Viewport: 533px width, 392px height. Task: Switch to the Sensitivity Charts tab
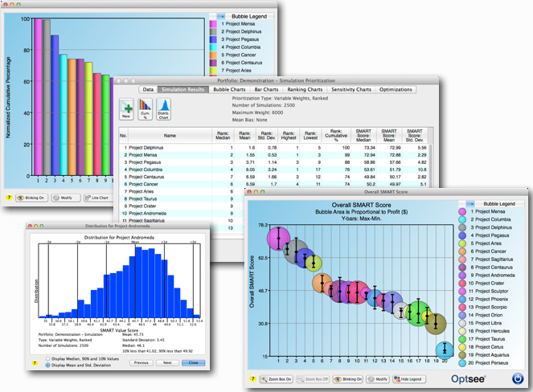point(351,89)
